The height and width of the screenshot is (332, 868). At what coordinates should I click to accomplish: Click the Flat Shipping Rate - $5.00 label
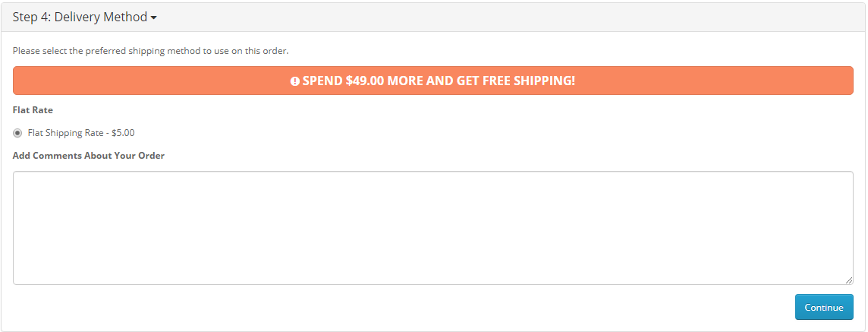coord(80,133)
